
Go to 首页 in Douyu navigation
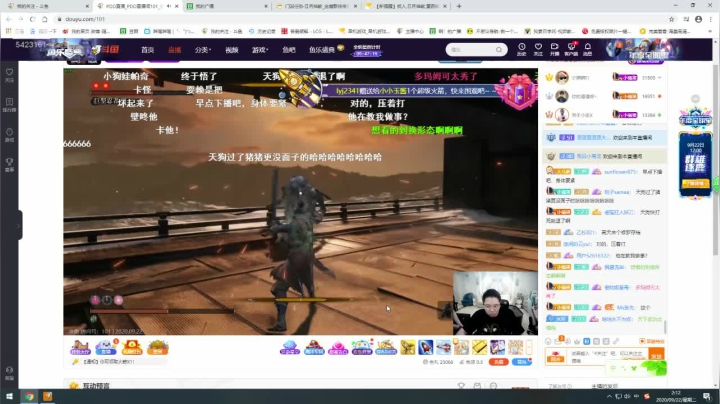tap(147, 50)
